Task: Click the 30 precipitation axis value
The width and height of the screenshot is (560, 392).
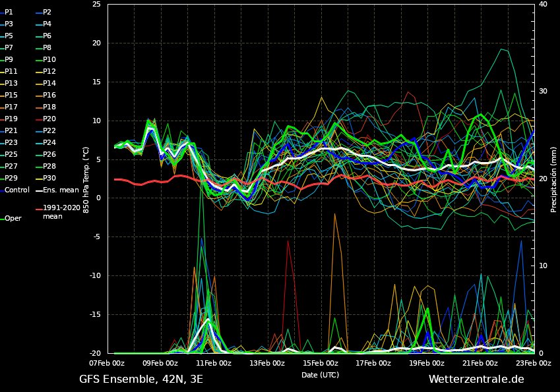Action: click(543, 92)
